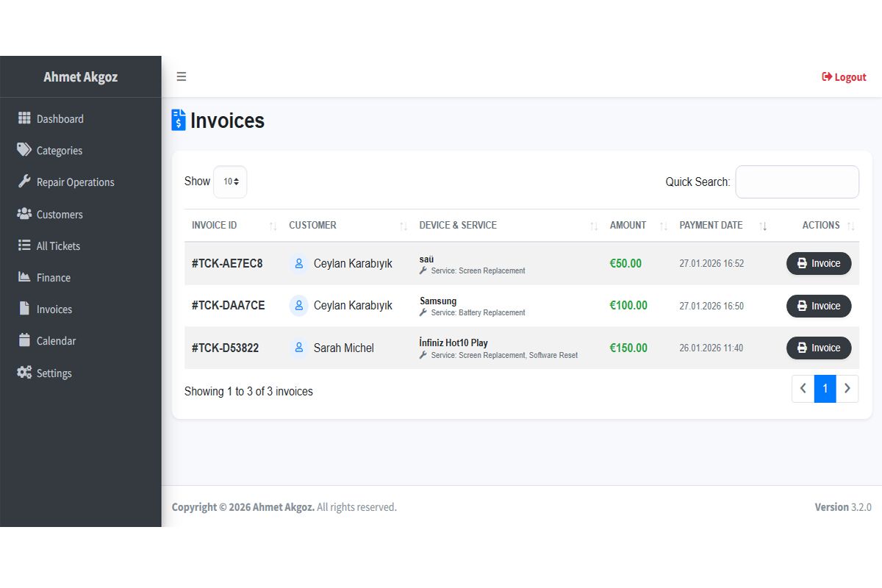This screenshot has width=882, height=588.
Task: Click Showing 1 to 3 of 3 invoices text
Action: tap(248, 391)
